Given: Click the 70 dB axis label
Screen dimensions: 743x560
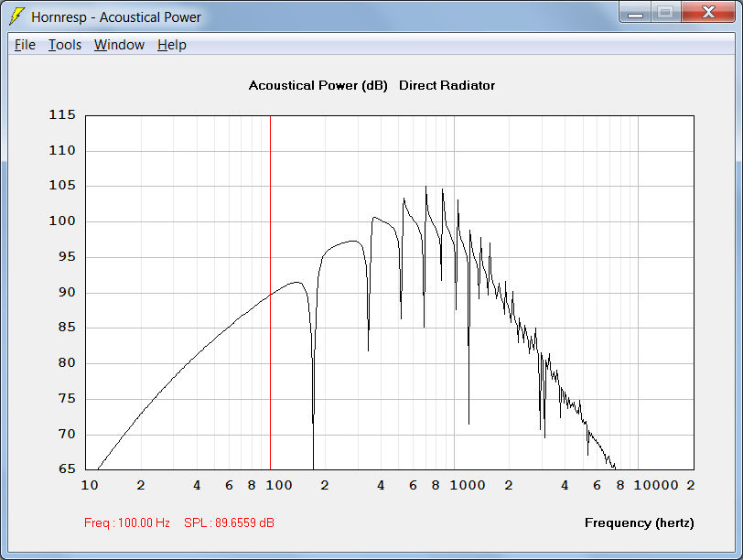Looking at the screenshot, I should pyautogui.click(x=67, y=434).
